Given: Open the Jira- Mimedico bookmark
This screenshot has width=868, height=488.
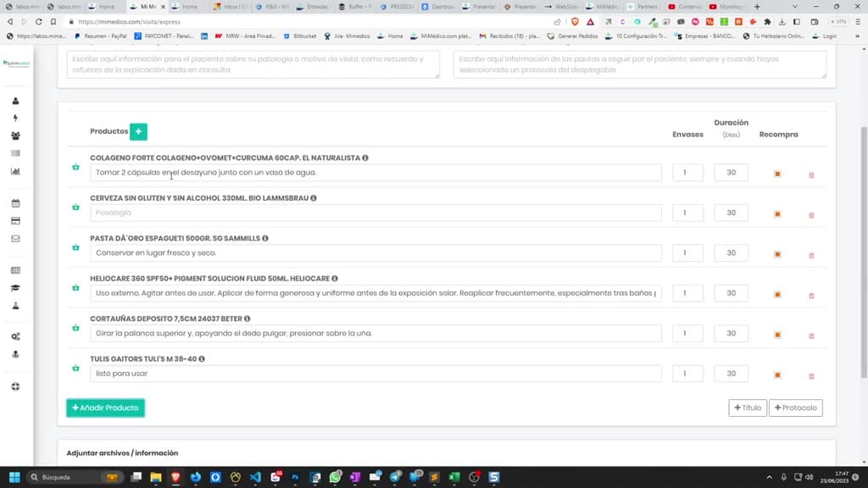Looking at the screenshot, I should [x=347, y=36].
